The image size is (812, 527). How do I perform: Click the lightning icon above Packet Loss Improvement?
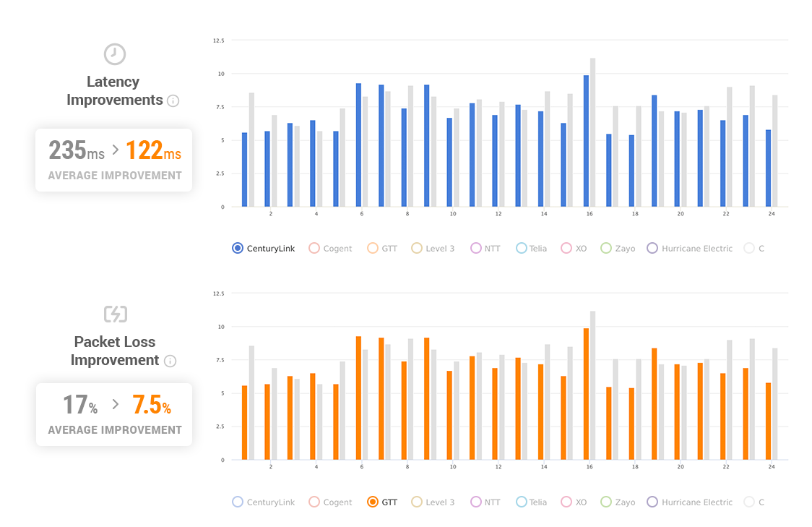tap(114, 314)
